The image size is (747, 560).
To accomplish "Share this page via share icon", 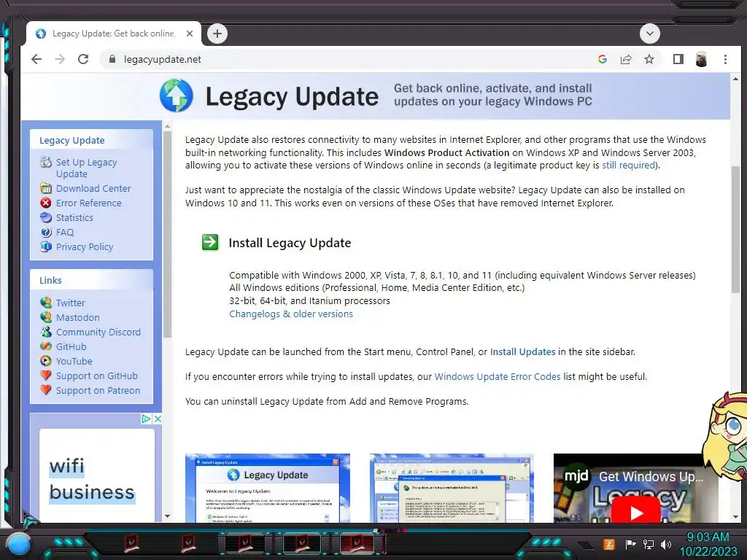I will (x=625, y=59).
